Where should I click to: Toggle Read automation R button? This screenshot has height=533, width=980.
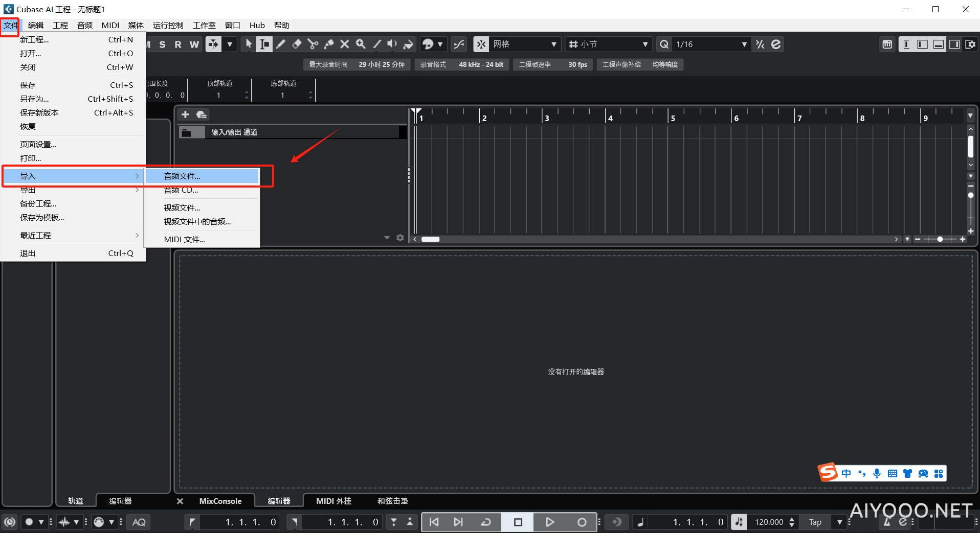click(x=178, y=44)
